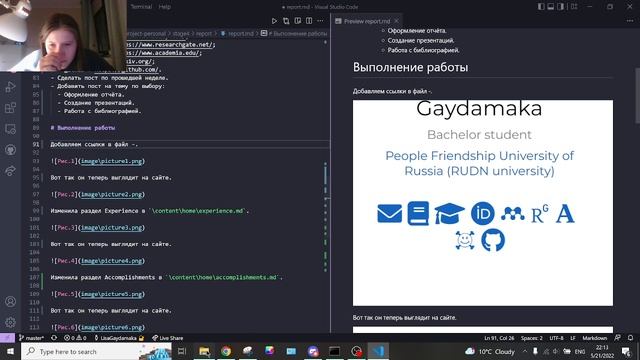Screen dimensions: 640x360
Task: Click the Выполнение работы preview heading
Action: [x=410, y=67]
